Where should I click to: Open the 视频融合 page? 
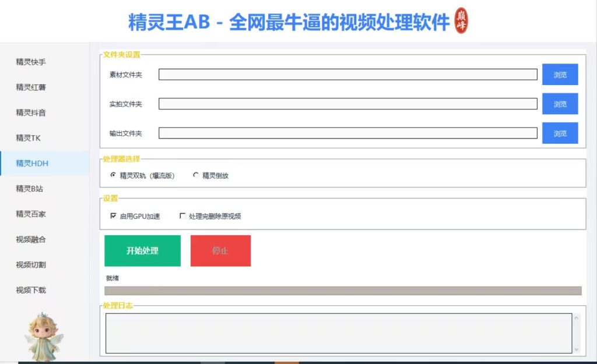pyautogui.click(x=31, y=239)
